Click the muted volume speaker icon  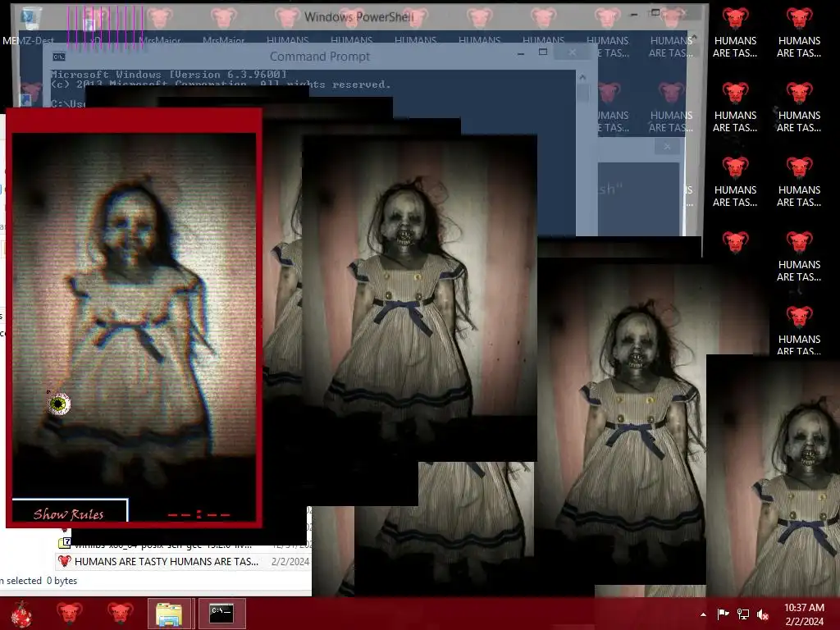coord(763,614)
